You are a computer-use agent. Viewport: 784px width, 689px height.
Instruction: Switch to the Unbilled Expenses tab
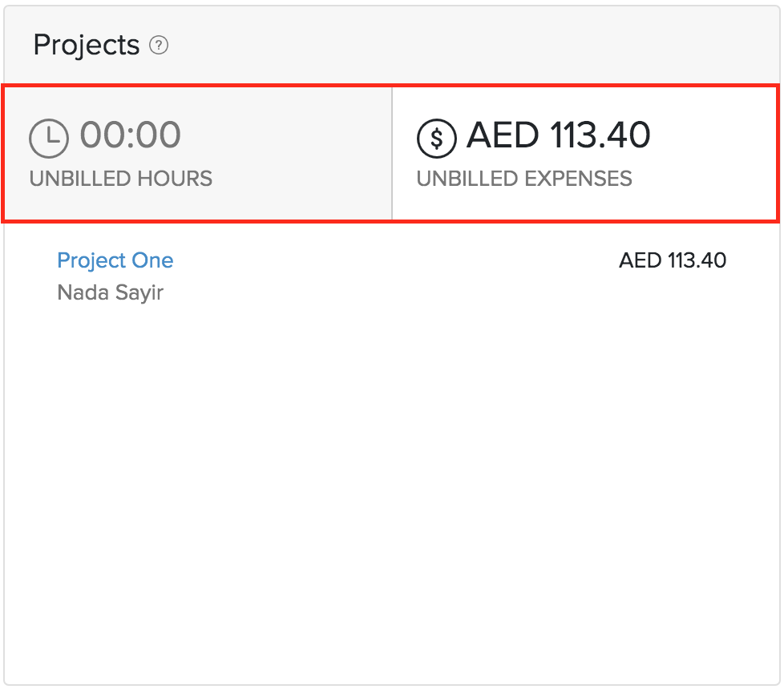(584, 154)
